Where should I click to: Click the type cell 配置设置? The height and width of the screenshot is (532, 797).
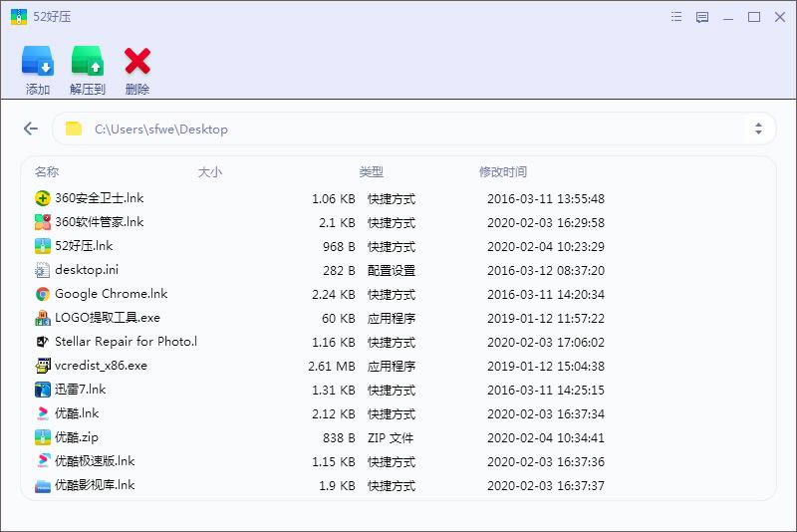pos(392,270)
